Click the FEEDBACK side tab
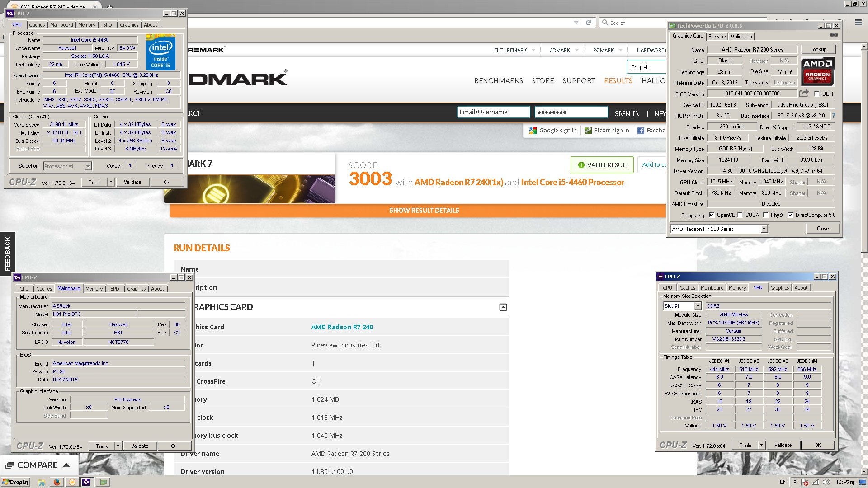The height and width of the screenshot is (488, 868). (x=7, y=253)
